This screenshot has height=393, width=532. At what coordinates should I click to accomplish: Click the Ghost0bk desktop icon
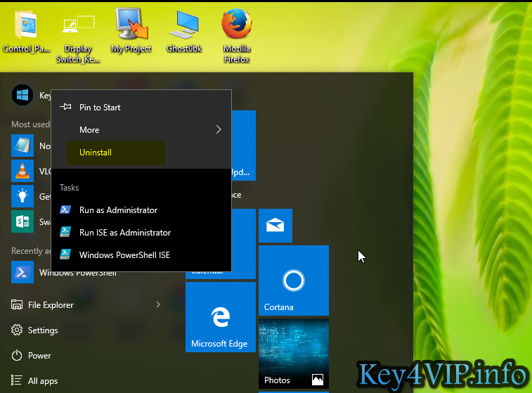pyautogui.click(x=184, y=31)
